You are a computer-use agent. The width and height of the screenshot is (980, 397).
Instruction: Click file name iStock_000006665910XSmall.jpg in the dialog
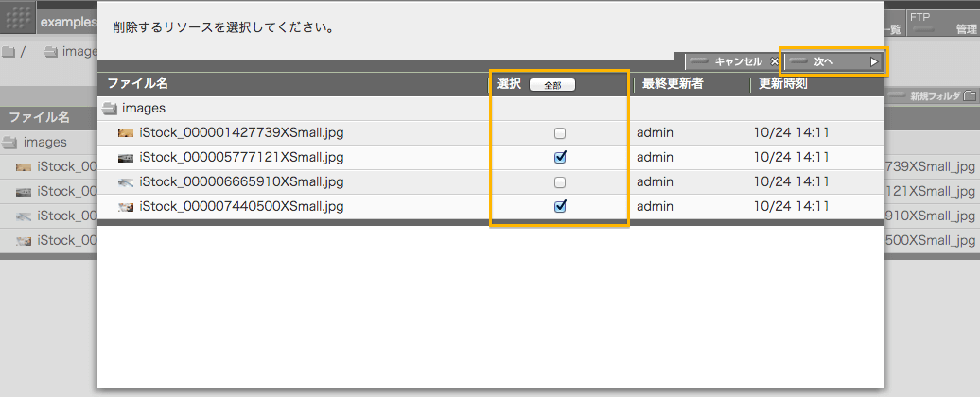[242, 181]
